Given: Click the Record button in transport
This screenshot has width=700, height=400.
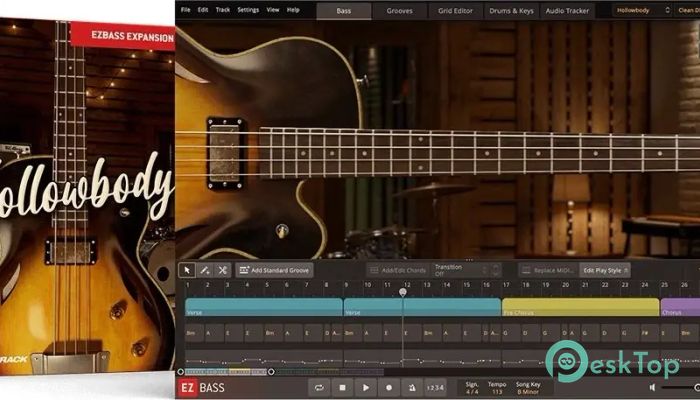Looking at the screenshot, I should [x=388, y=387].
